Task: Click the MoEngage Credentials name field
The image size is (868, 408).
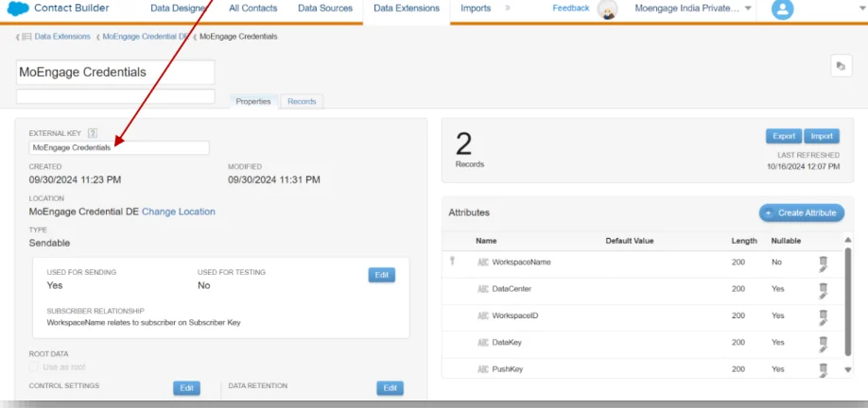Action: point(115,73)
